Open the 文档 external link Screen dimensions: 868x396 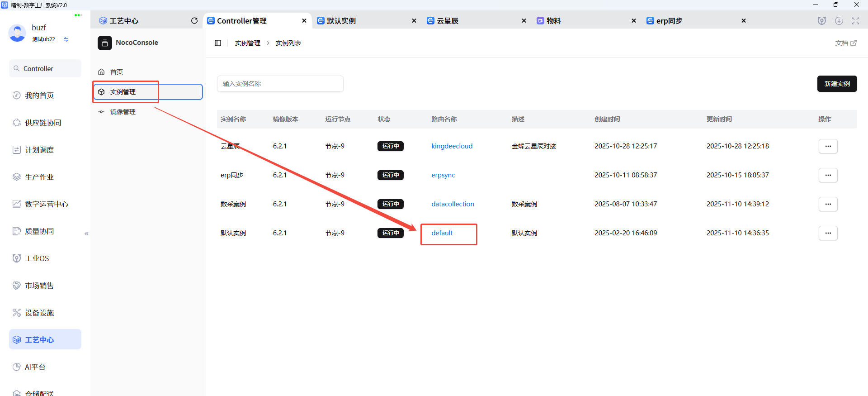point(846,43)
